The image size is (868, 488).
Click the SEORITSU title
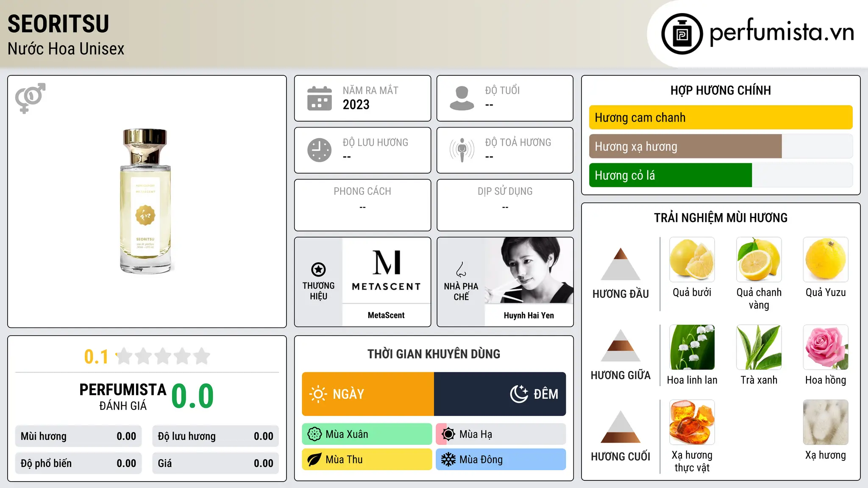[58, 24]
